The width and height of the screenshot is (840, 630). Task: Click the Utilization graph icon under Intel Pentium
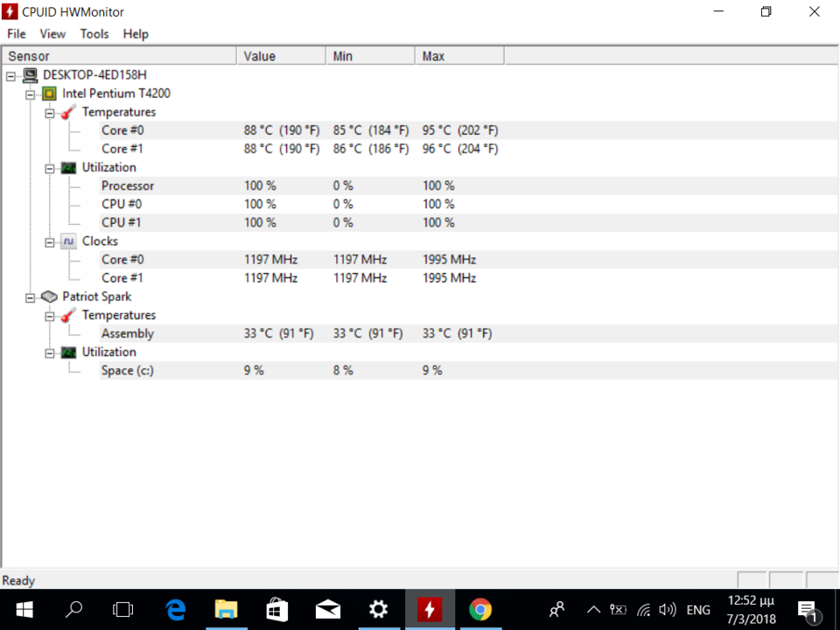tap(68, 168)
